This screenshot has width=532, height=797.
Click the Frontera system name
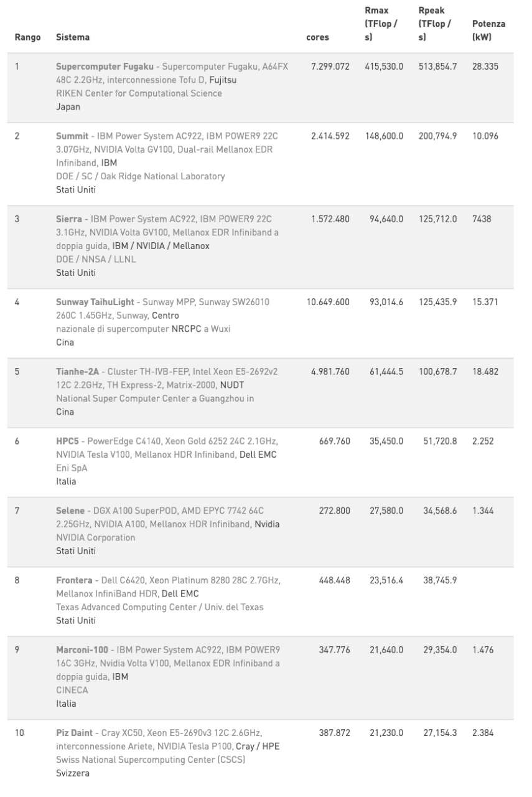[x=74, y=580]
